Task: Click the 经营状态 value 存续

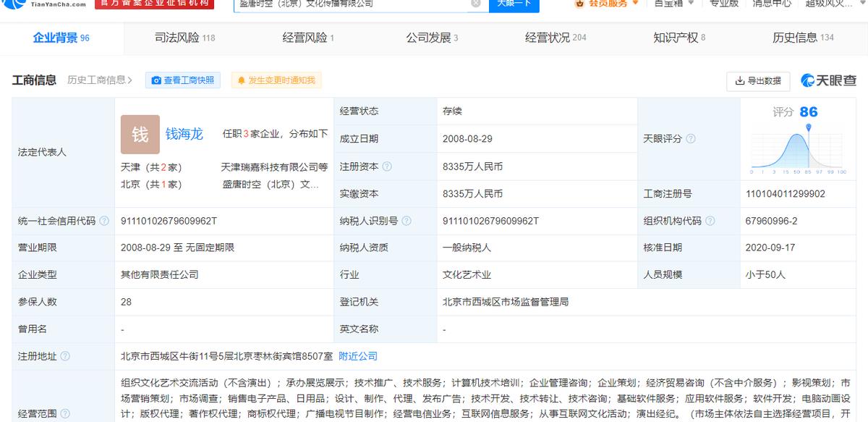Action: [452, 111]
